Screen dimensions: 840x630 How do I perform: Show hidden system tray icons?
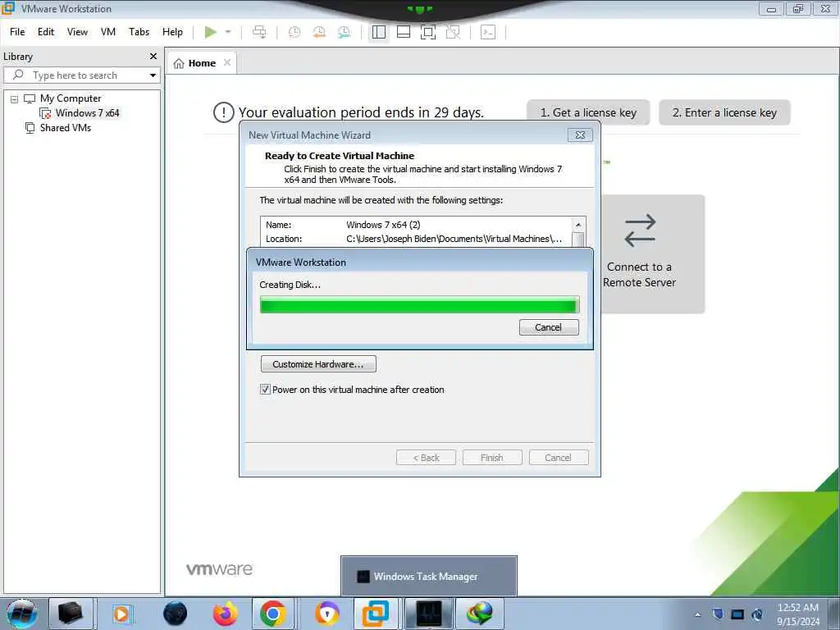pyautogui.click(x=698, y=615)
